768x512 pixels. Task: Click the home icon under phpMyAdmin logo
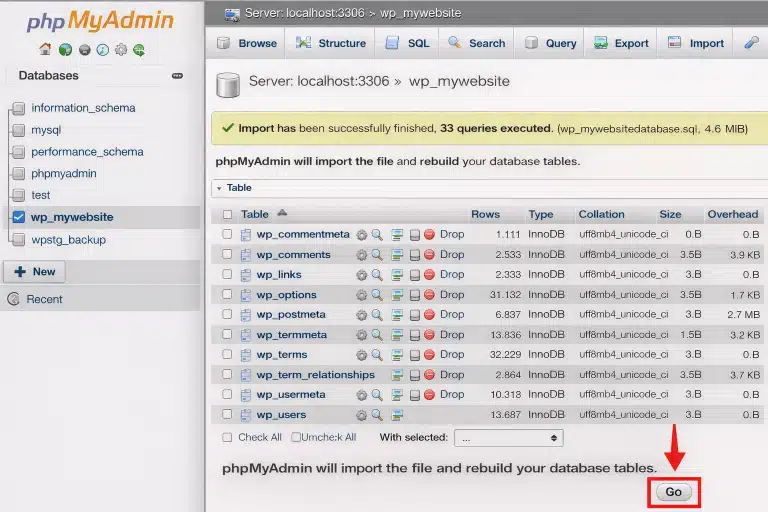[45, 49]
